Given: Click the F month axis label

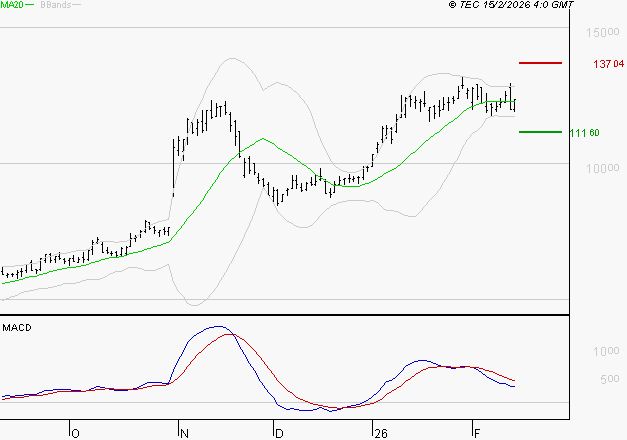Looking at the screenshot, I should pyautogui.click(x=477, y=434).
